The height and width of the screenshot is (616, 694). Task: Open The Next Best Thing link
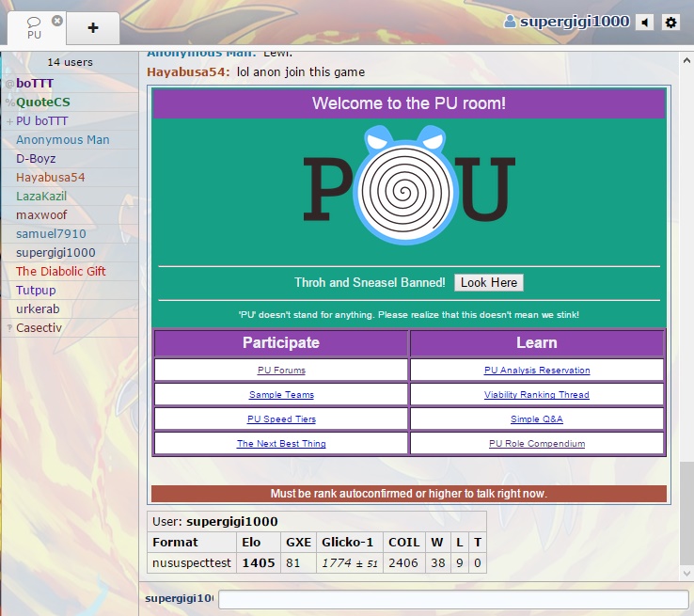281,443
